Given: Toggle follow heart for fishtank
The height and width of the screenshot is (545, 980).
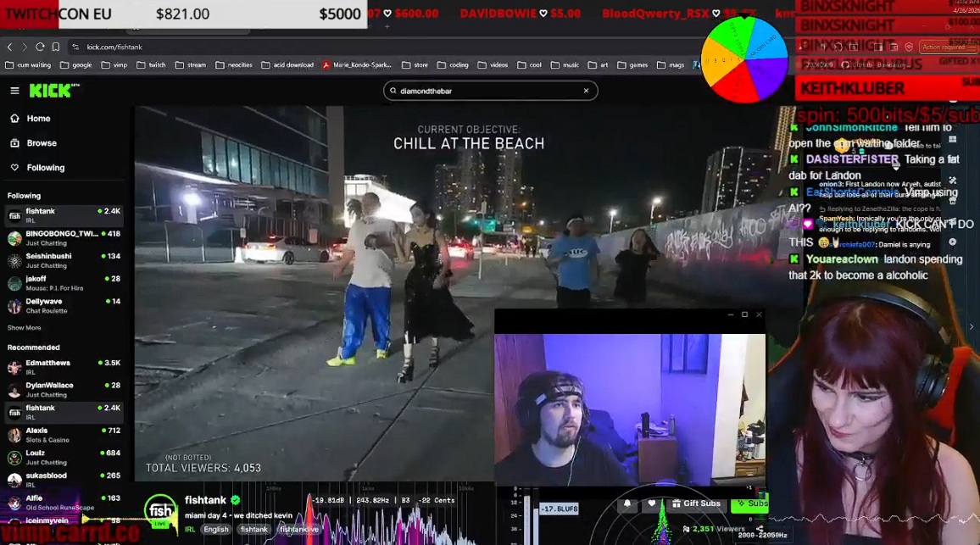Looking at the screenshot, I should (x=652, y=503).
